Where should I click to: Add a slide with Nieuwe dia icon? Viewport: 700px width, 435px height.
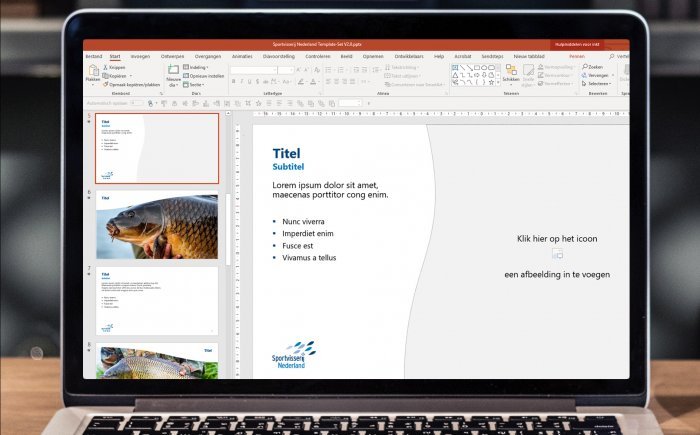tap(172, 70)
